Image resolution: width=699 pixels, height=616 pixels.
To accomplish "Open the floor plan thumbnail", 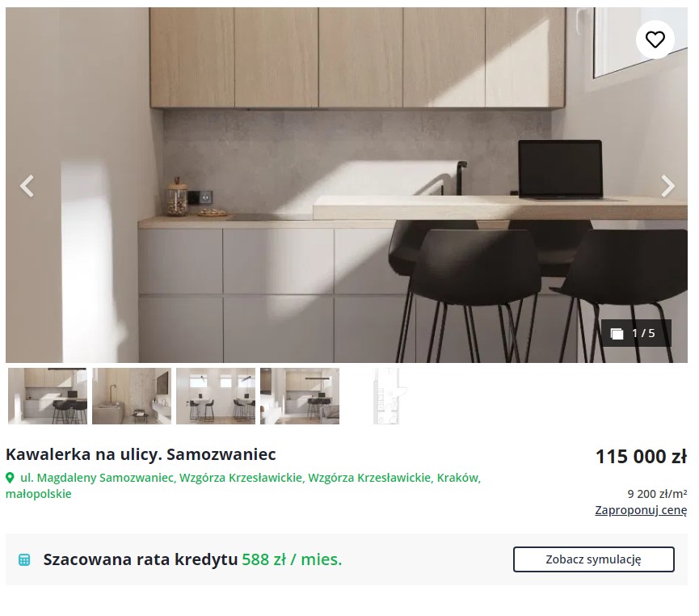I will tap(386, 395).
